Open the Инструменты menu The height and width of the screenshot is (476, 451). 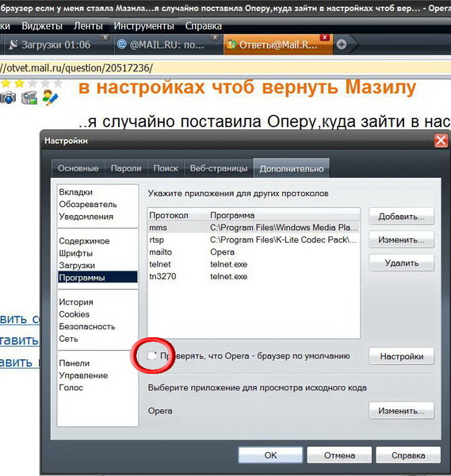(143, 26)
